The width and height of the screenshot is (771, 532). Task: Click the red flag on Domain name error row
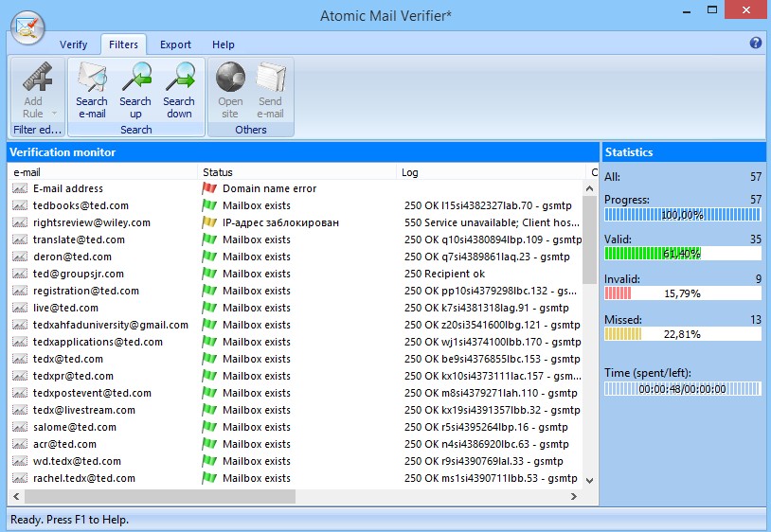[209, 188]
